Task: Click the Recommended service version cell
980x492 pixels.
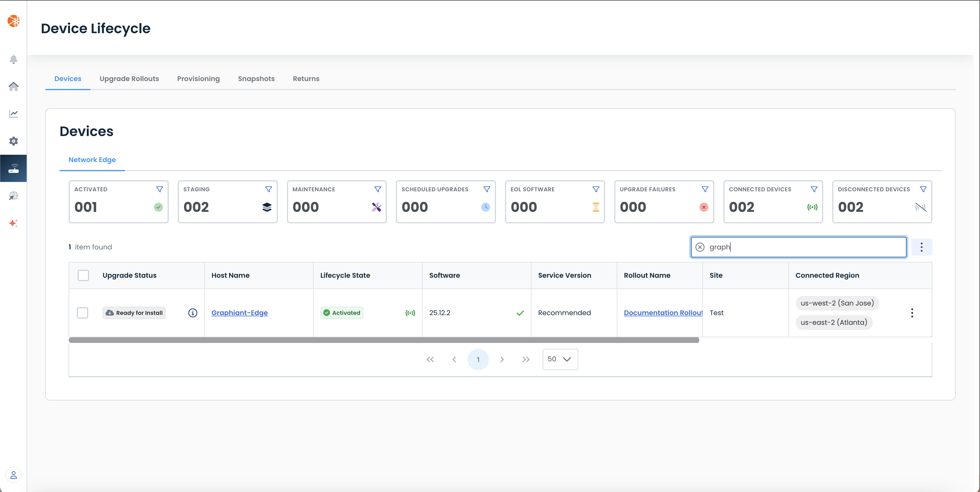Action: coord(565,313)
